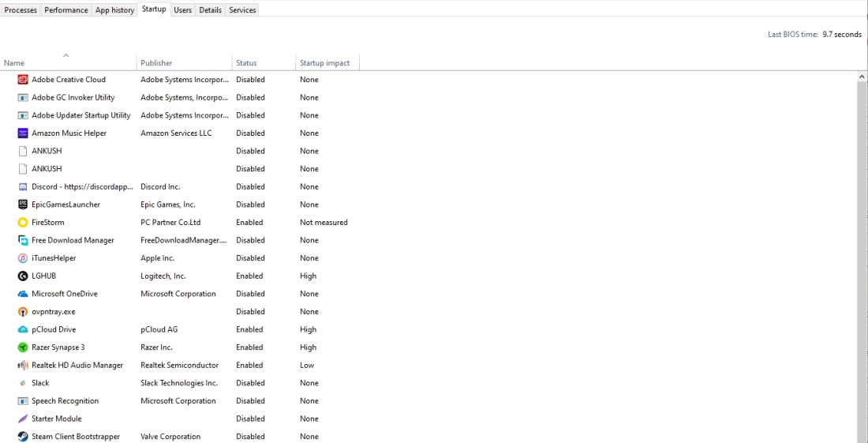868x443 pixels.
Task: Click the Amazon Services LLC publisher cell
Action: click(x=176, y=133)
